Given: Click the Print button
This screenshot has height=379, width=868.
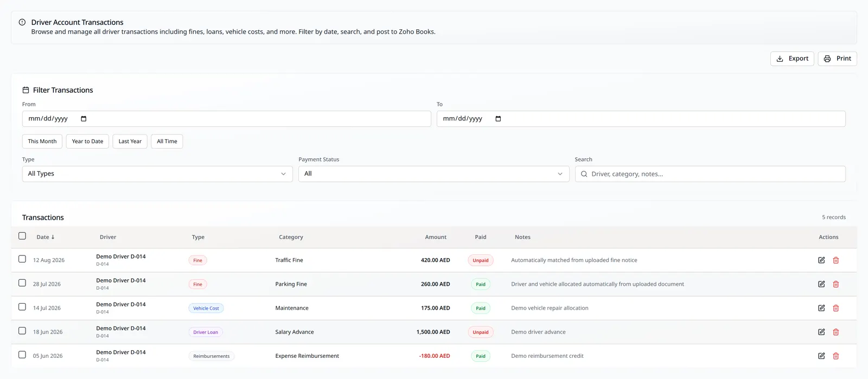Looking at the screenshot, I should (x=837, y=59).
